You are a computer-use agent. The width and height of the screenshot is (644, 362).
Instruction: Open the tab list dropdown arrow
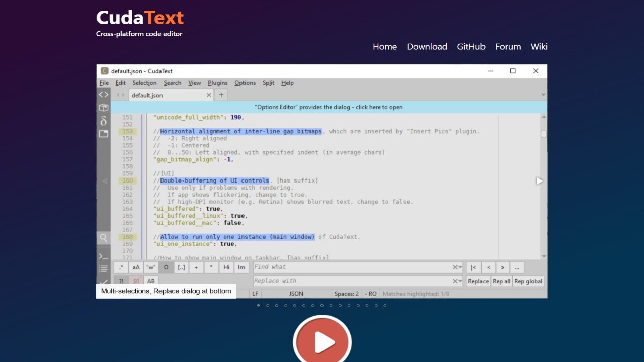[543, 95]
